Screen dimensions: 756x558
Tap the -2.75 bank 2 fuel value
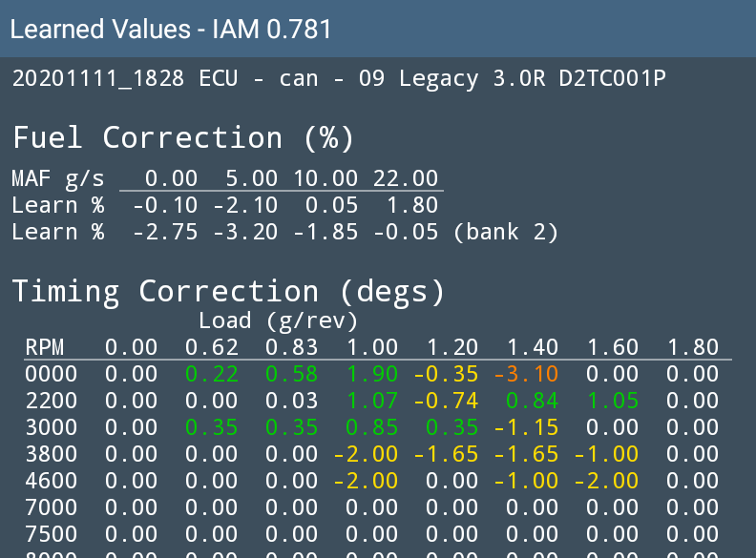[x=158, y=231]
